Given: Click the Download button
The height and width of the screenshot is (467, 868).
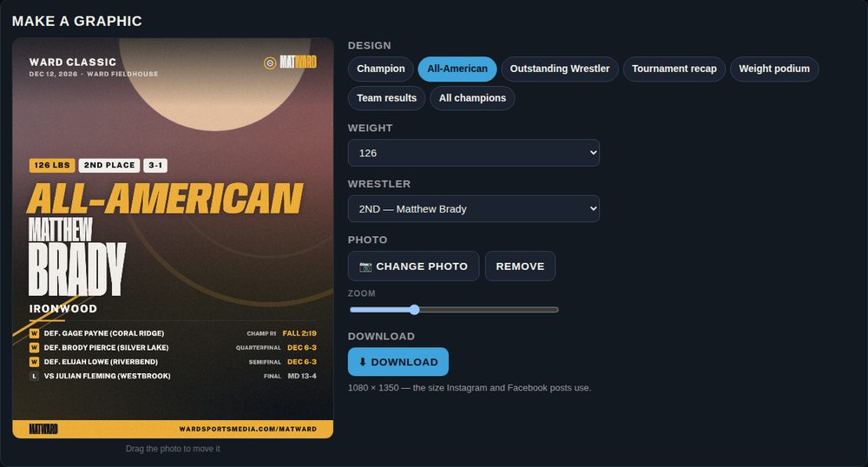Looking at the screenshot, I should click(x=398, y=362).
